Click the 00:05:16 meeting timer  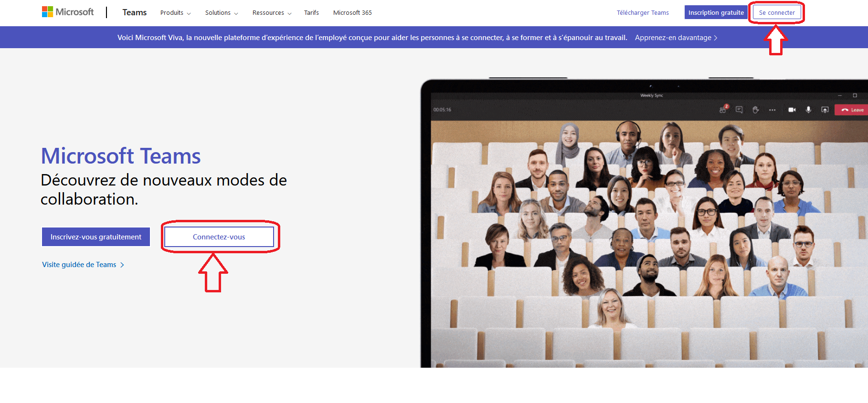tap(442, 110)
